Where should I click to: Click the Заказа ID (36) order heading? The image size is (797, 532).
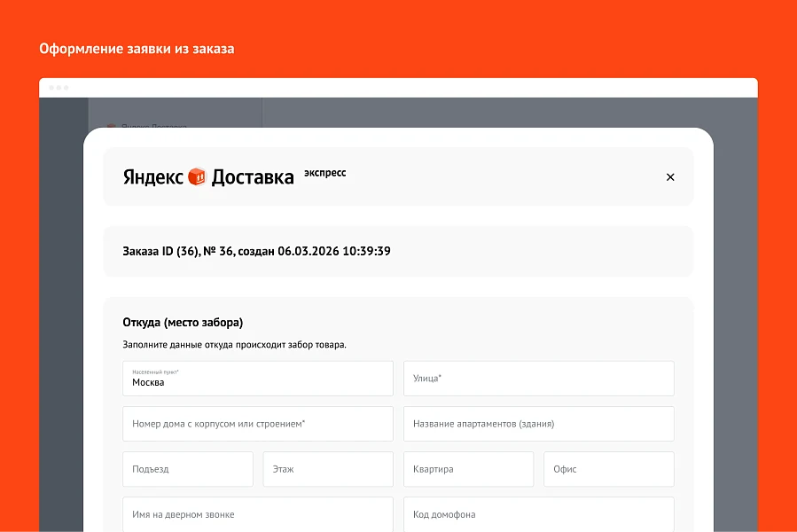(257, 251)
